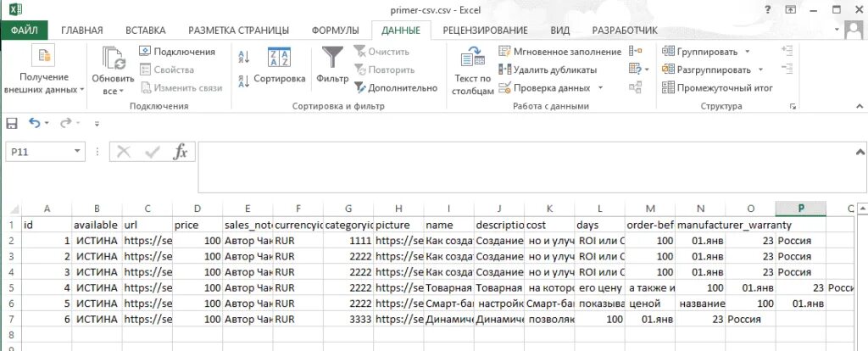
Task: Click the show detail icon in Структура
Action: click(x=787, y=51)
